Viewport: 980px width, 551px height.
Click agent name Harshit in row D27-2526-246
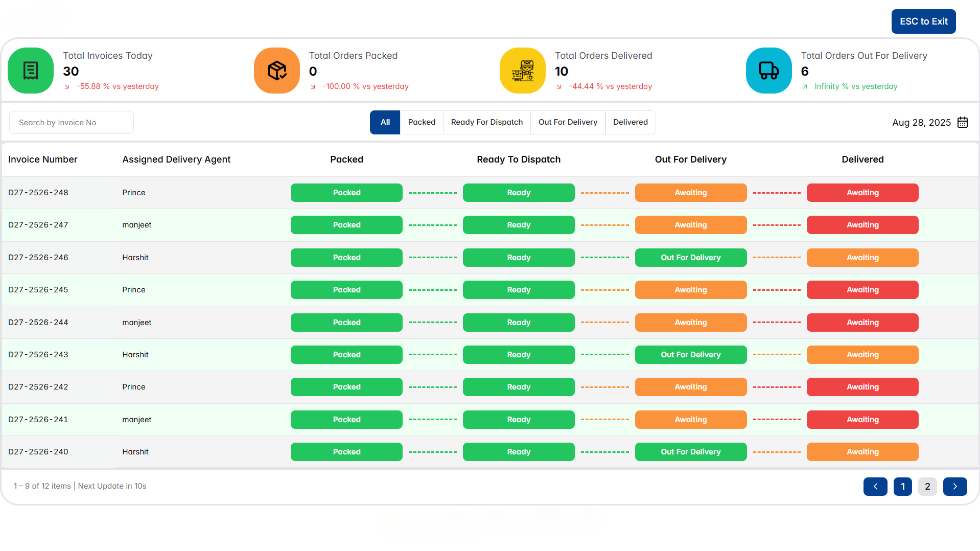click(x=135, y=258)
